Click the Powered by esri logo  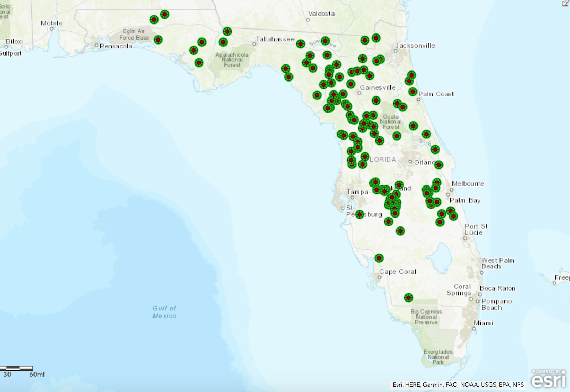pyautogui.click(x=548, y=378)
